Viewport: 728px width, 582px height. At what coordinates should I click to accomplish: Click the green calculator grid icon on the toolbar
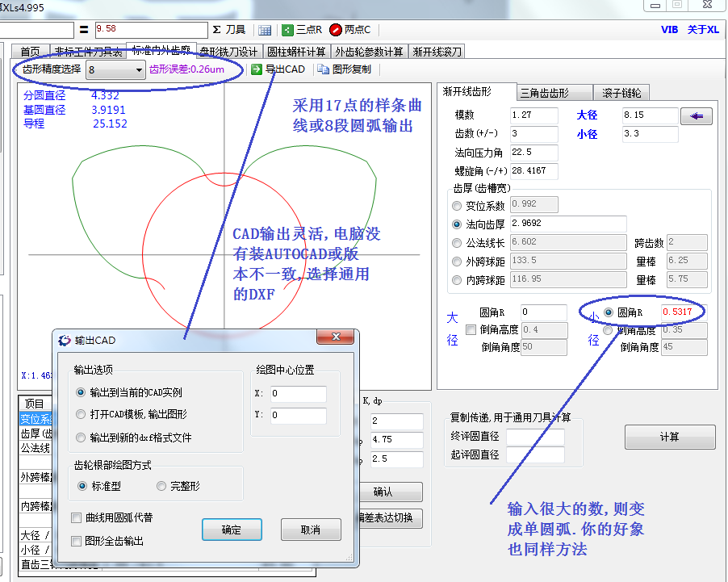263,30
